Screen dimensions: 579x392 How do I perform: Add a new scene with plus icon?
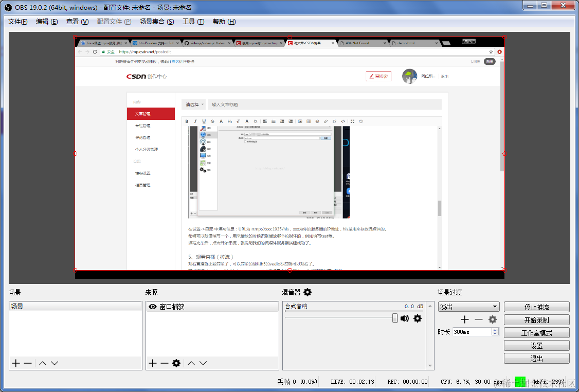(15, 363)
